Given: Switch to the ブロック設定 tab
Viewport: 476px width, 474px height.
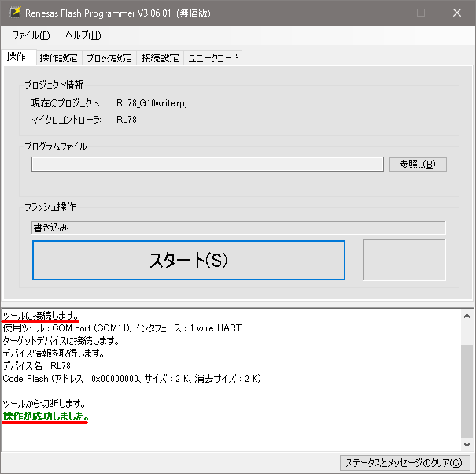Looking at the screenshot, I should click(109, 57).
